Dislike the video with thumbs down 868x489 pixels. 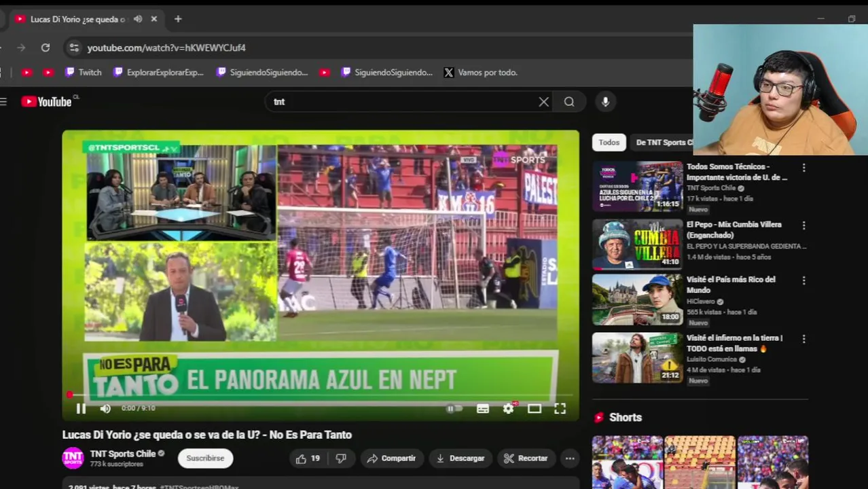[341, 458]
